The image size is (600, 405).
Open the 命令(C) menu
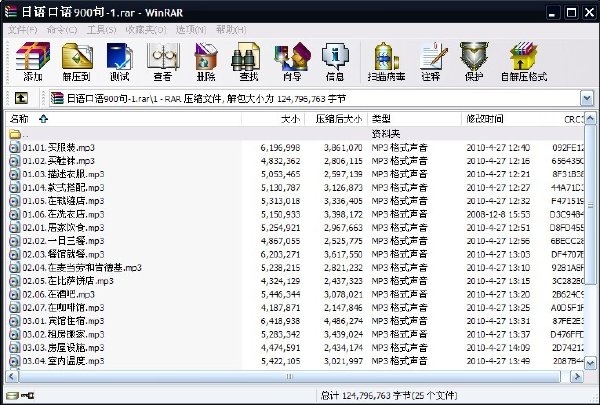62,29
